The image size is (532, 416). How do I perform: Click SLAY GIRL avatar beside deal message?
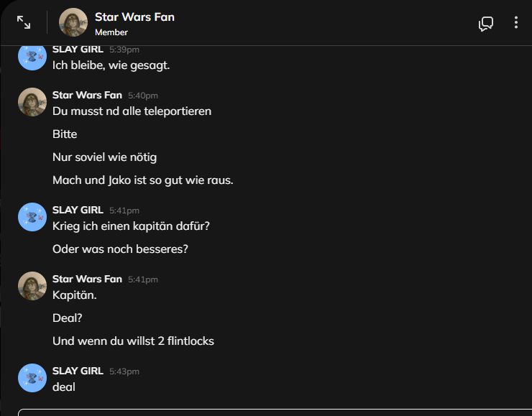pos(32,378)
